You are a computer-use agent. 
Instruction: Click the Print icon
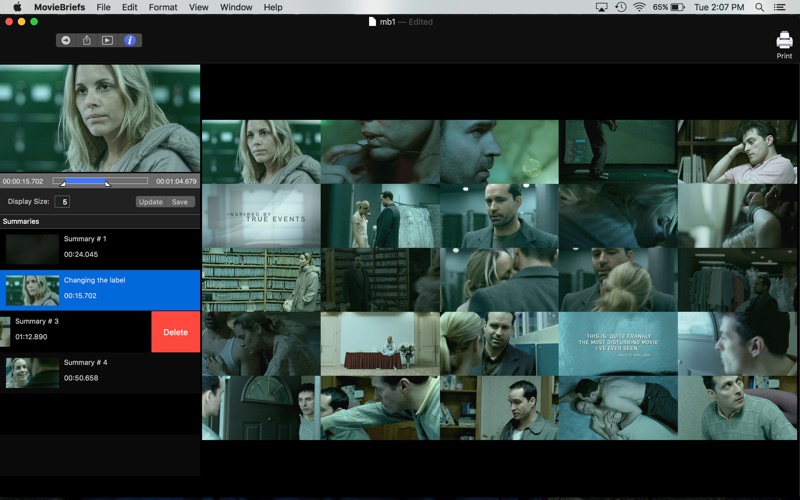click(x=784, y=41)
